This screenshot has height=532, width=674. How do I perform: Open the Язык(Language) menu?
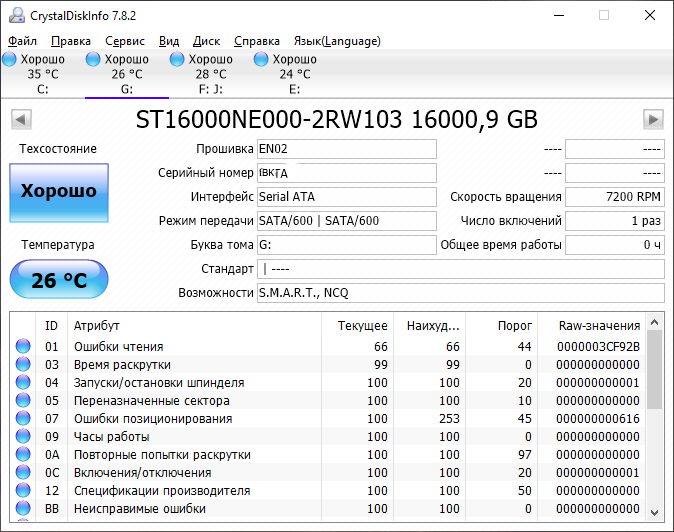point(337,41)
